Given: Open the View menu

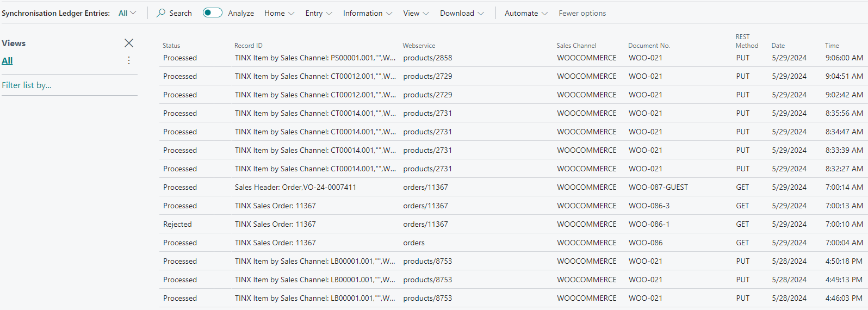Looking at the screenshot, I should [x=416, y=13].
